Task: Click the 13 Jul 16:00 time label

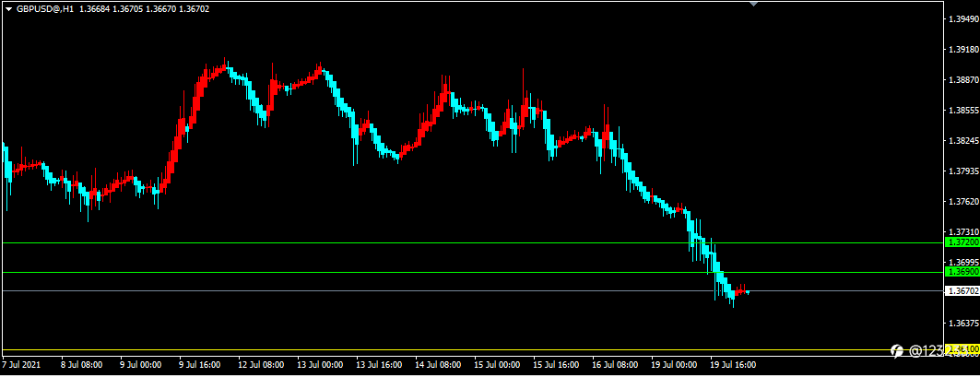Action: [378, 365]
